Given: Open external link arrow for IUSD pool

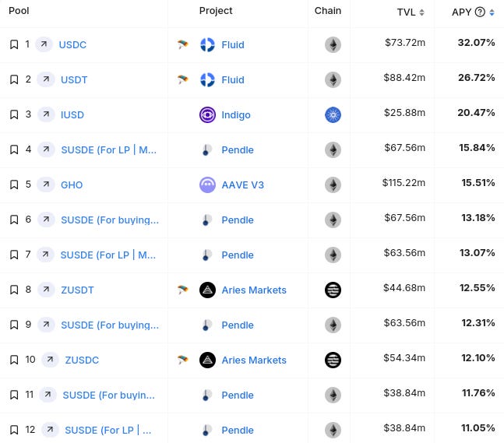Looking at the screenshot, I should point(46,114).
